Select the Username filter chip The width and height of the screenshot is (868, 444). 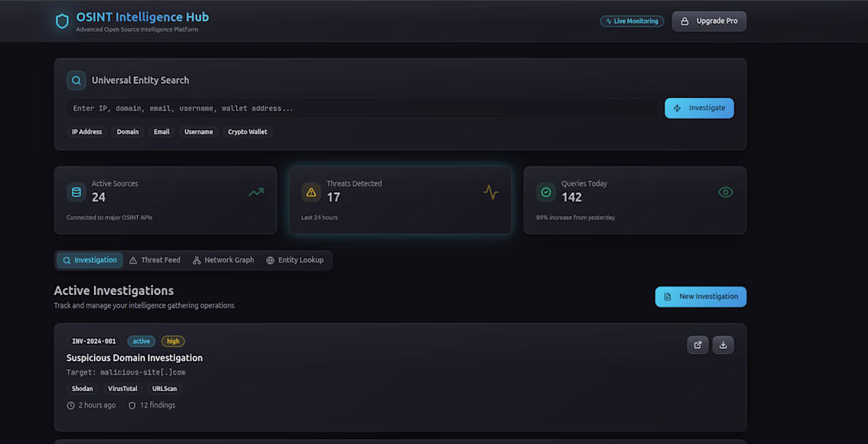pyautogui.click(x=199, y=132)
